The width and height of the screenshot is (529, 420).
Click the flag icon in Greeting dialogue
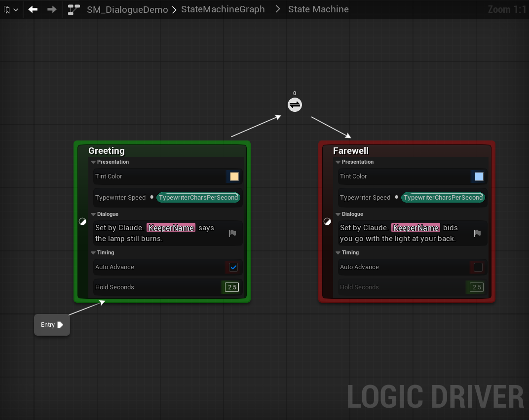232,233
